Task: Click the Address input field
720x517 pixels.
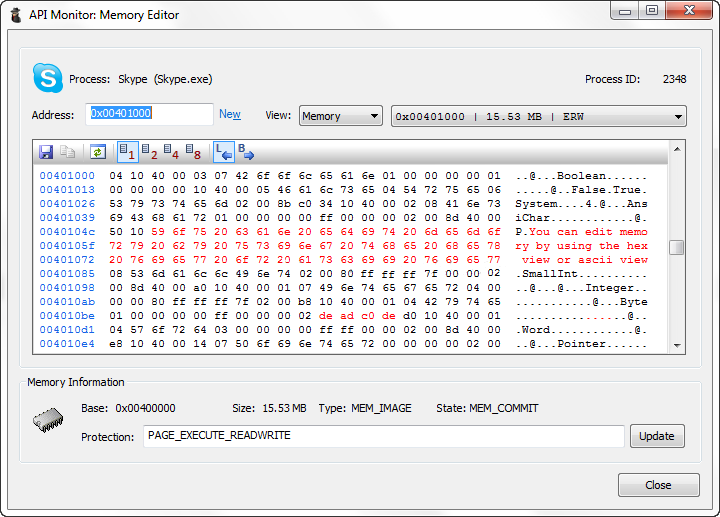Action: point(150,114)
